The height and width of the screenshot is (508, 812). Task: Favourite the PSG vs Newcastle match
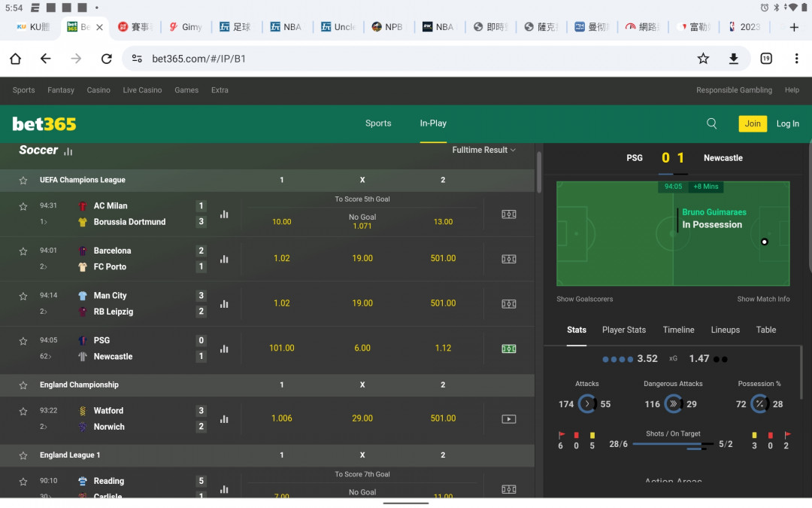[x=23, y=341]
